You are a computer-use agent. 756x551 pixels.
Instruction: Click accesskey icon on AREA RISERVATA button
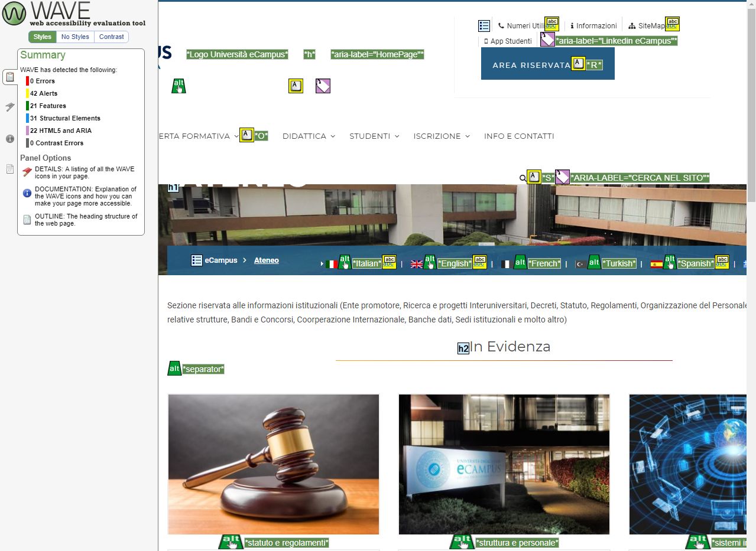coord(578,64)
